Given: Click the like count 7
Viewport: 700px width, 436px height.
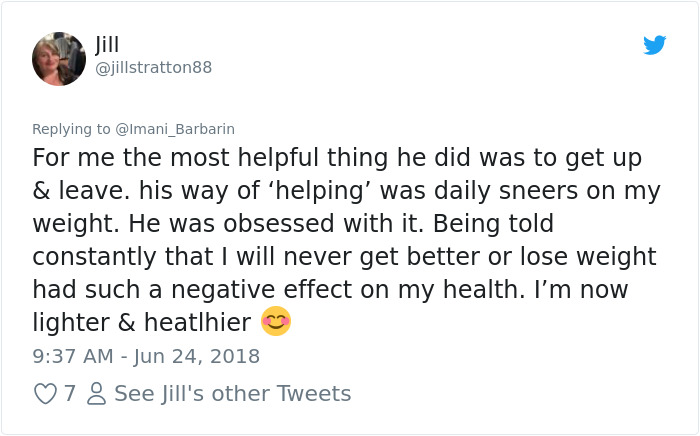Looking at the screenshot, I should (x=70, y=394).
